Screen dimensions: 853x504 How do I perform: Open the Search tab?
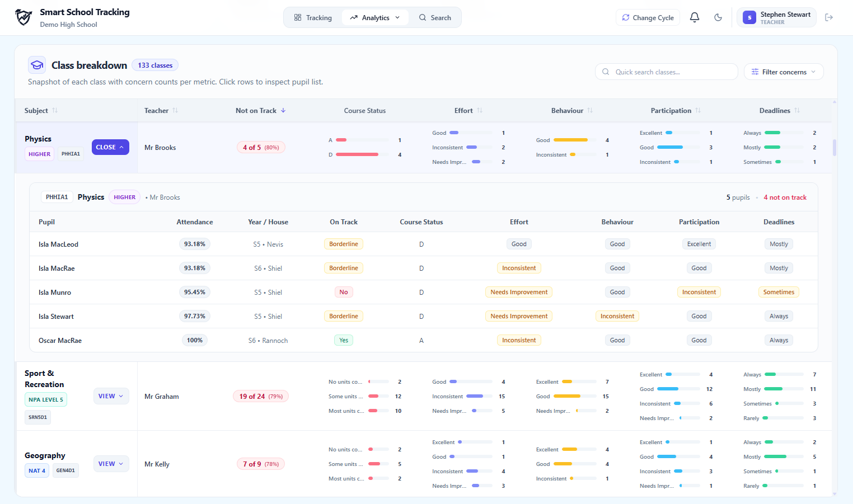435,18
